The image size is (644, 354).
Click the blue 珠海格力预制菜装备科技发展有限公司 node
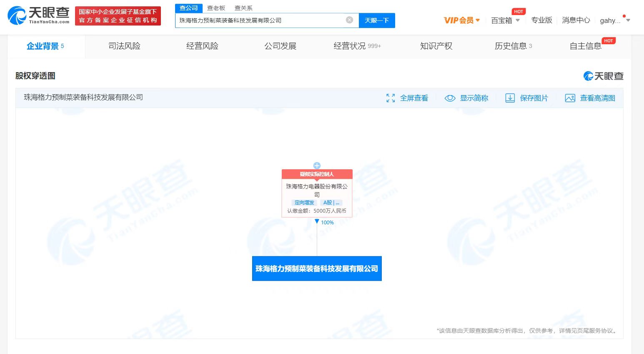[317, 269]
